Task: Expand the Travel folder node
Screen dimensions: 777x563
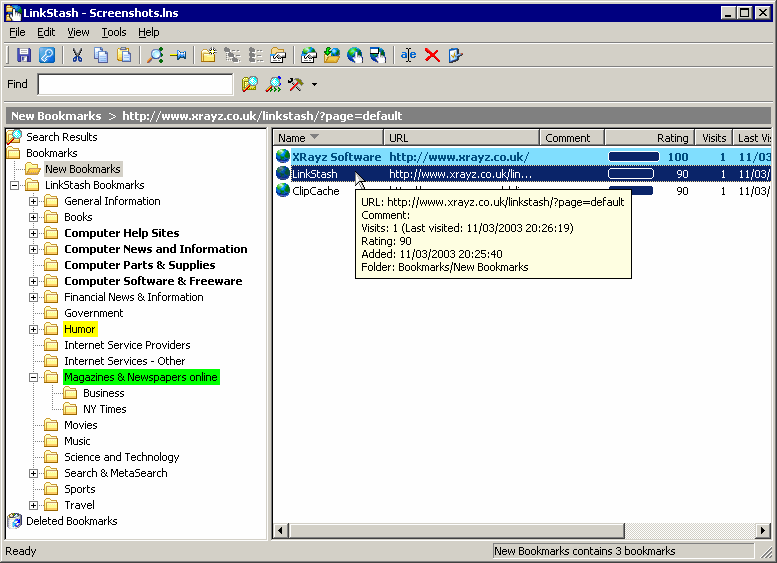Action: coord(33,505)
